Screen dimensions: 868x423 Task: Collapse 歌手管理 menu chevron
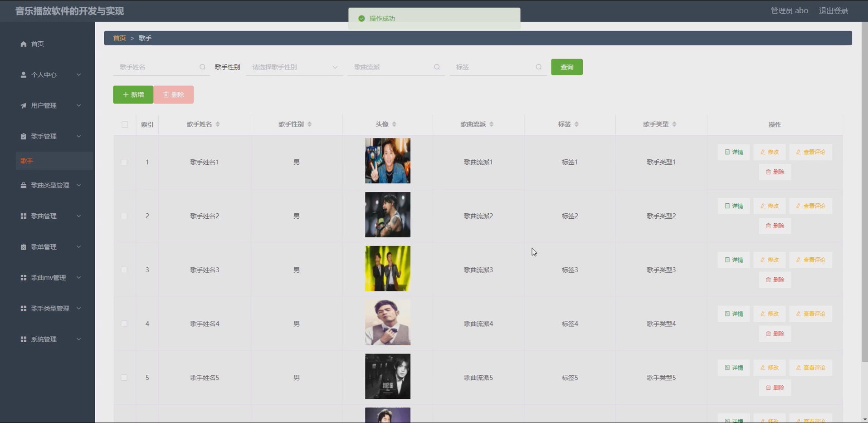click(78, 137)
